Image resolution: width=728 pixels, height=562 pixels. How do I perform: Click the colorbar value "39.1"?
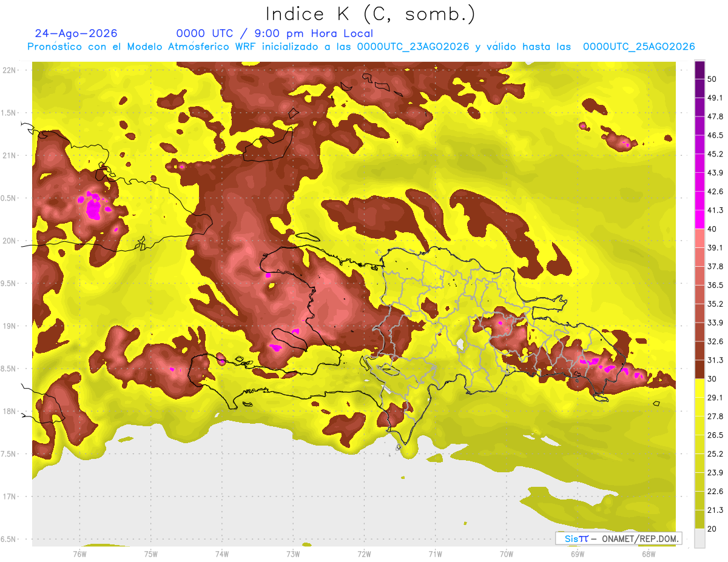(x=715, y=247)
